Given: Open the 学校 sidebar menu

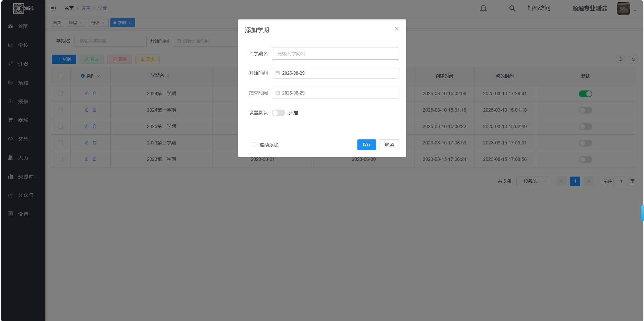Looking at the screenshot, I should (x=23, y=45).
